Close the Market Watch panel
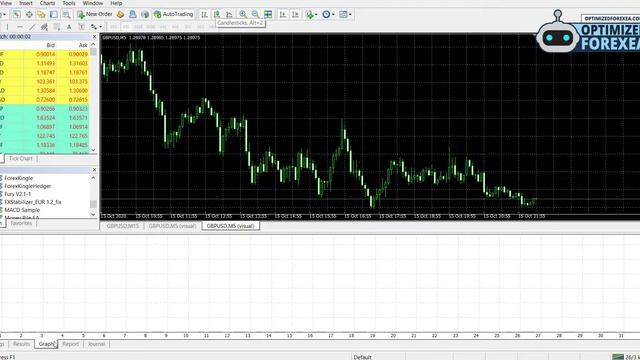This screenshot has height=360, width=640. tap(94, 37)
